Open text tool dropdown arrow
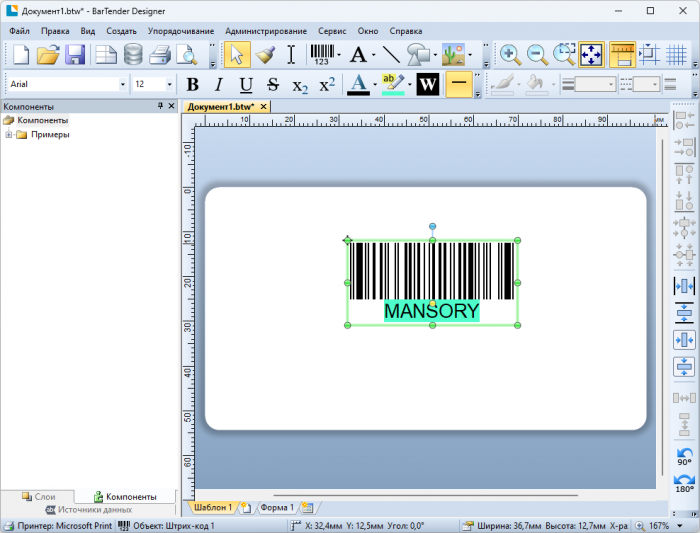The image size is (700, 533). (x=373, y=55)
